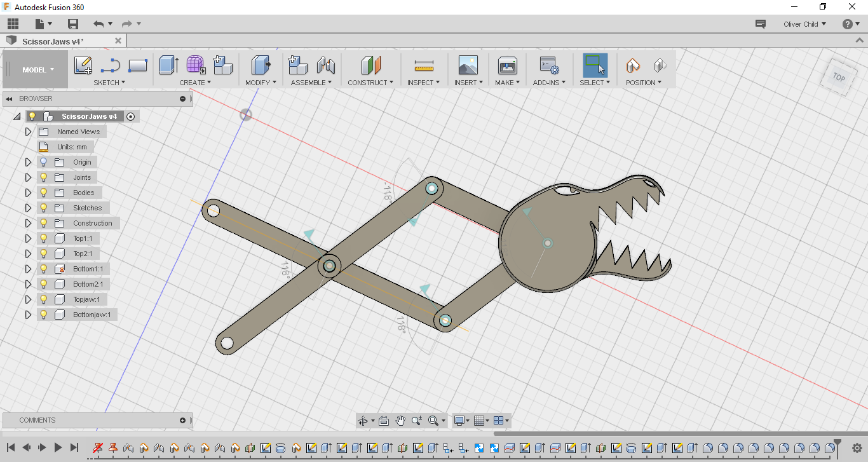Open the Data Panel grid icon
Screen dimensions: 868x462
[x=13, y=24]
